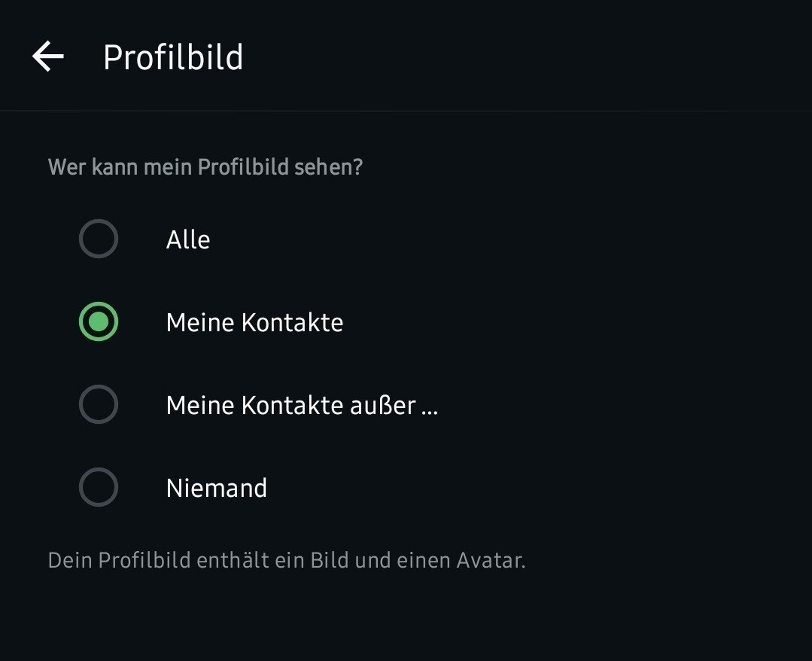The image size is (812, 661).
Task: Click the 'Niemand' option label
Action: click(x=217, y=489)
